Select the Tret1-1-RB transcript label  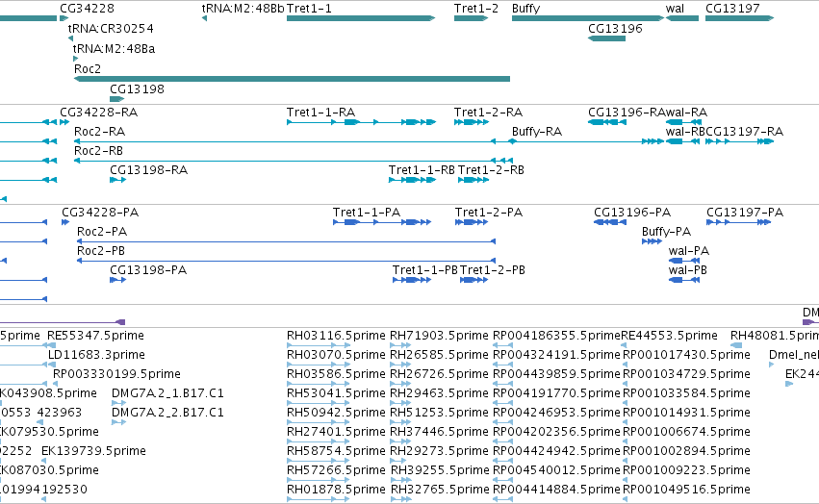[422, 169]
